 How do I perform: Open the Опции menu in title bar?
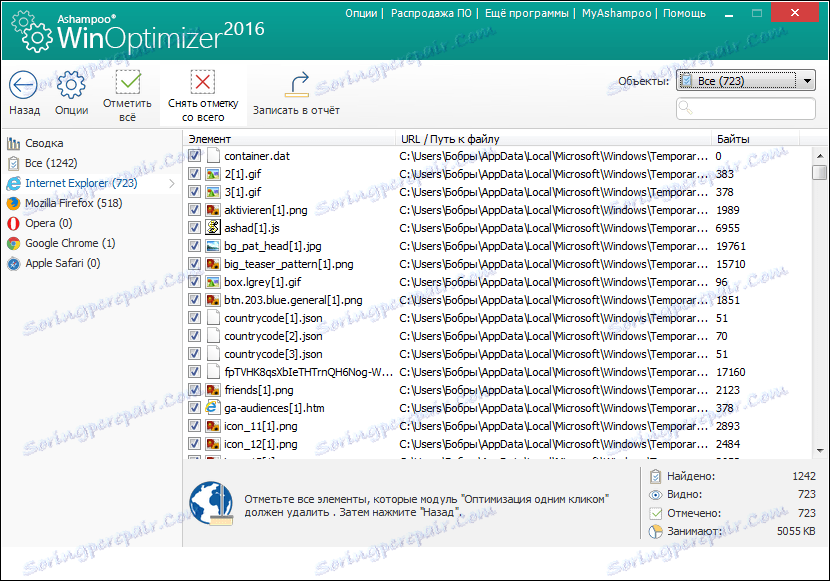(361, 13)
